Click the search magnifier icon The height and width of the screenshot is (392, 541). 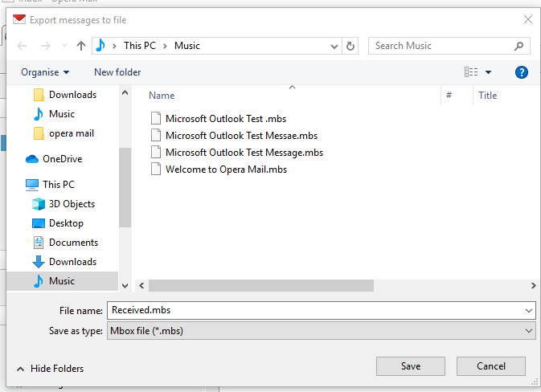point(518,46)
